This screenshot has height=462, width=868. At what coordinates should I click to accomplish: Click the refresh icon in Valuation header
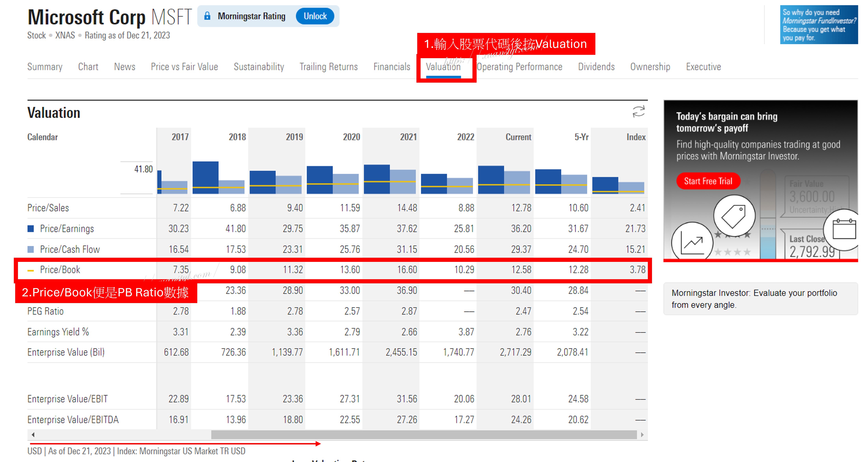click(x=639, y=112)
